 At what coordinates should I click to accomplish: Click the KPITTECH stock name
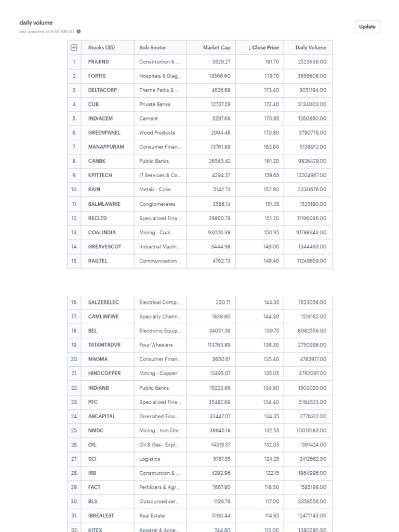(x=100, y=176)
